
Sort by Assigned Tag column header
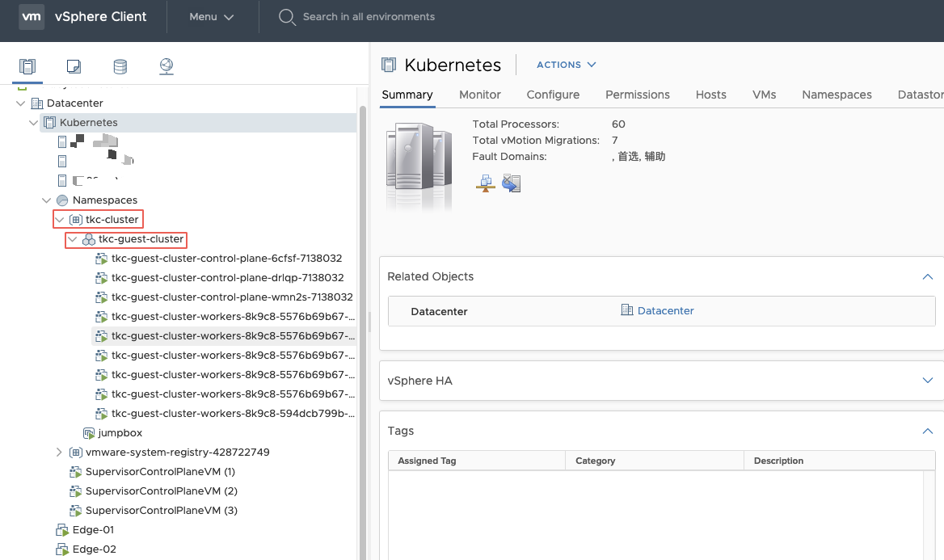(477, 461)
